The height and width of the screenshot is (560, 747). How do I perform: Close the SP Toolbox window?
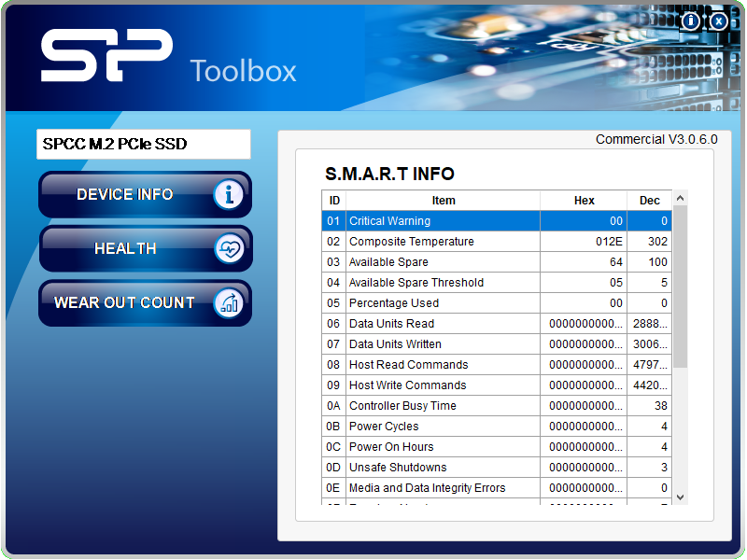718,21
